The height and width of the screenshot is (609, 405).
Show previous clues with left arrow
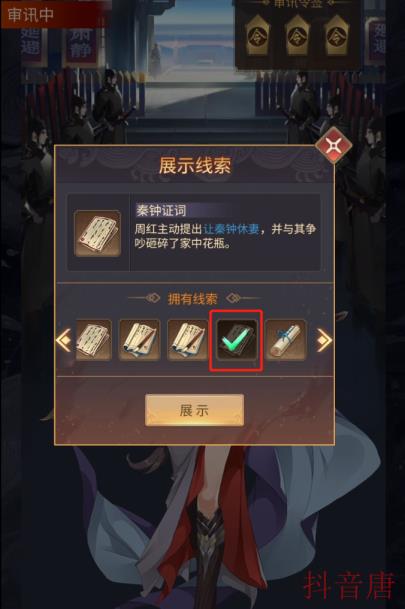64,340
